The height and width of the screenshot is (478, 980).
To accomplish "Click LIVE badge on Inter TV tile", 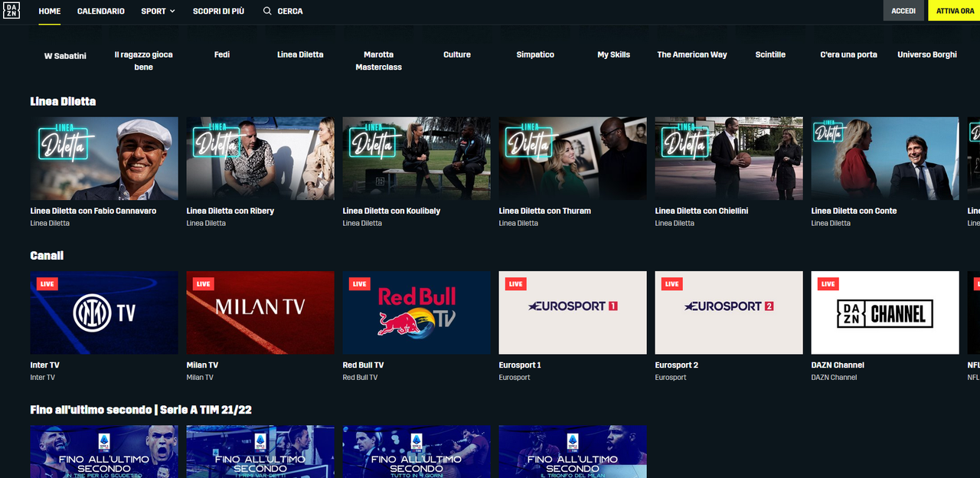I will click(47, 284).
